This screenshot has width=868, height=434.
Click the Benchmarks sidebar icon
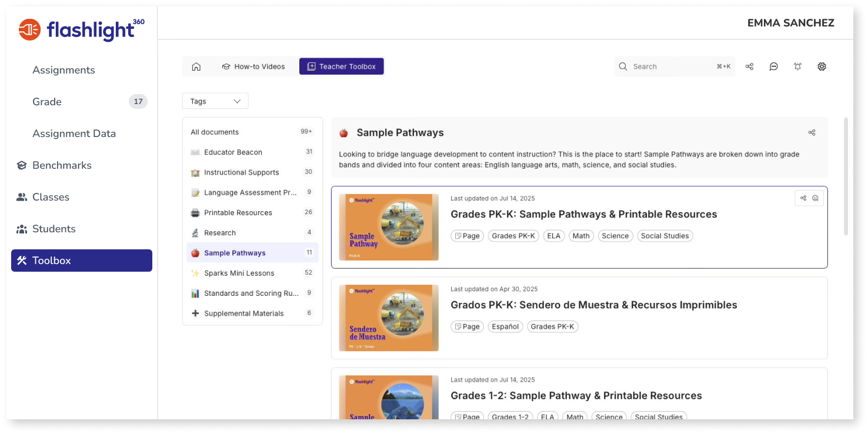(x=22, y=165)
